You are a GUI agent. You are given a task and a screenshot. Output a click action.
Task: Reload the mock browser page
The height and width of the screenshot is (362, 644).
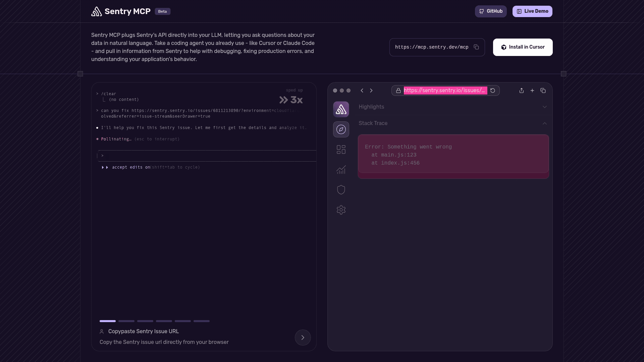(493, 90)
